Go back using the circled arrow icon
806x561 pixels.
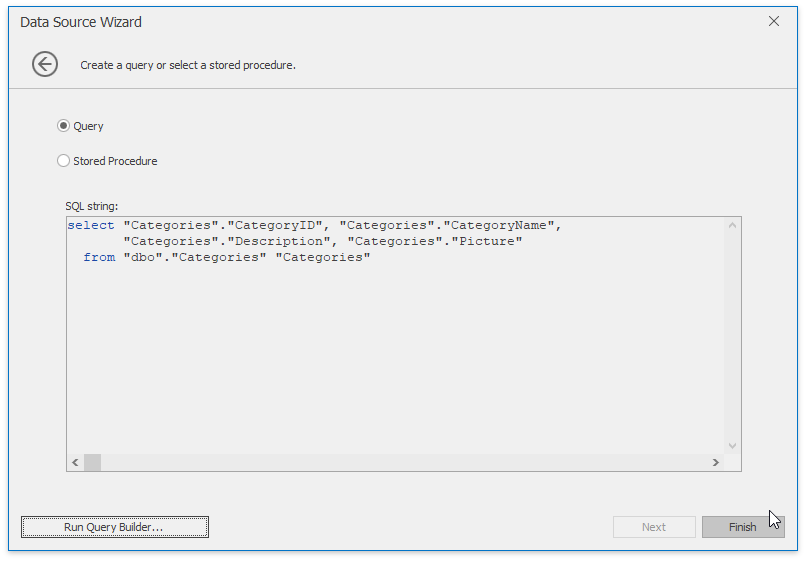pyautogui.click(x=45, y=64)
